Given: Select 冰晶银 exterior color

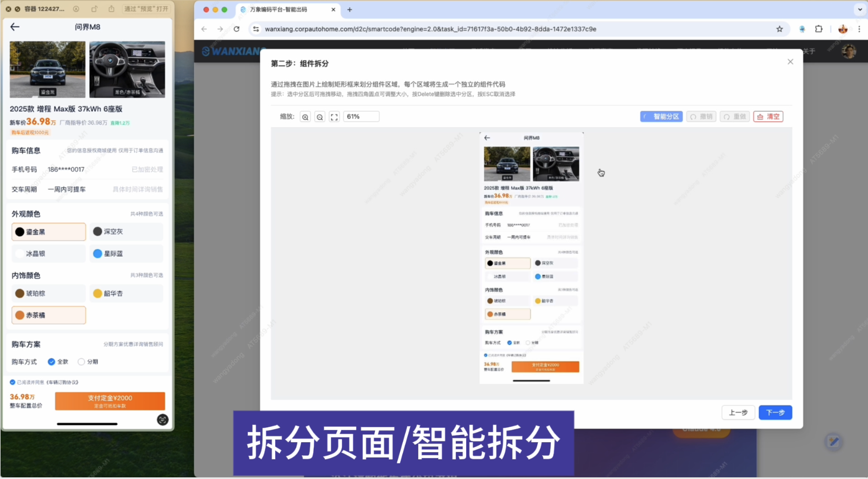Looking at the screenshot, I should tap(48, 254).
